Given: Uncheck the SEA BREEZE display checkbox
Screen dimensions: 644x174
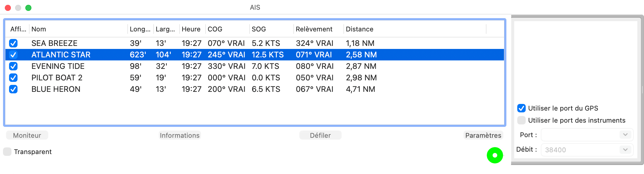Looking at the screenshot, I should (13, 43).
